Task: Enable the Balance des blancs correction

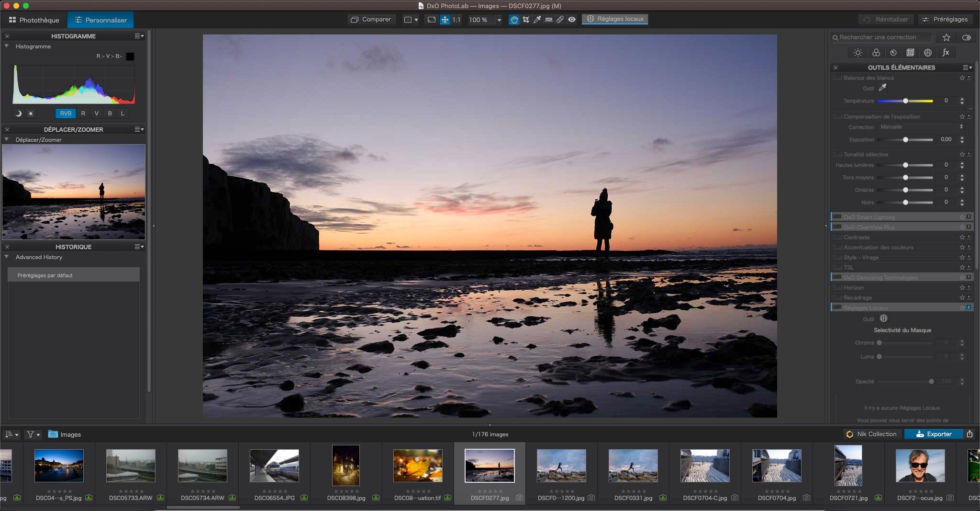Action: coord(837,78)
